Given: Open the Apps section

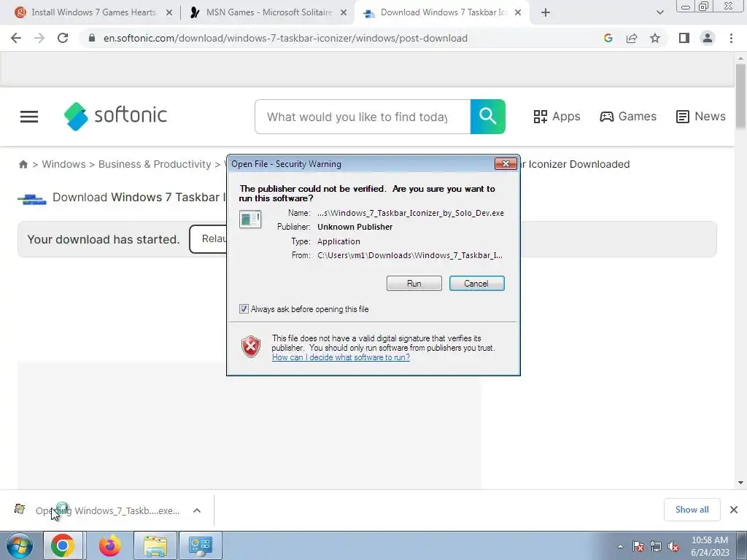Looking at the screenshot, I should coord(557,117).
